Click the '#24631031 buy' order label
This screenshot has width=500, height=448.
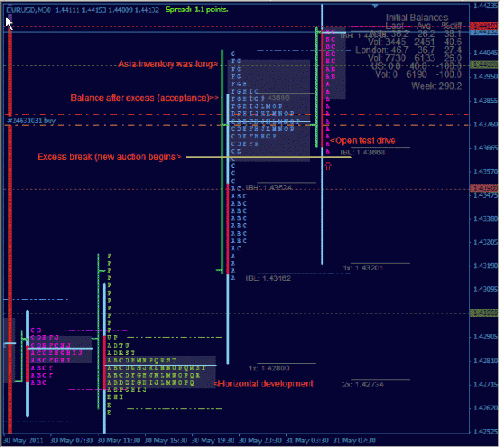point(31,121)
